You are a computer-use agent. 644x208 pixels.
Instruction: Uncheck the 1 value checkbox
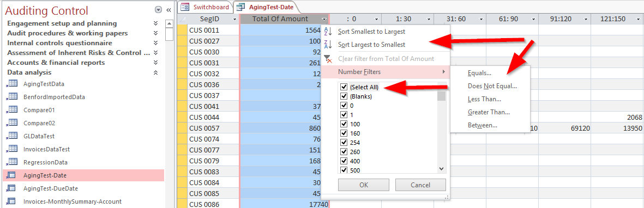[344, 115]
